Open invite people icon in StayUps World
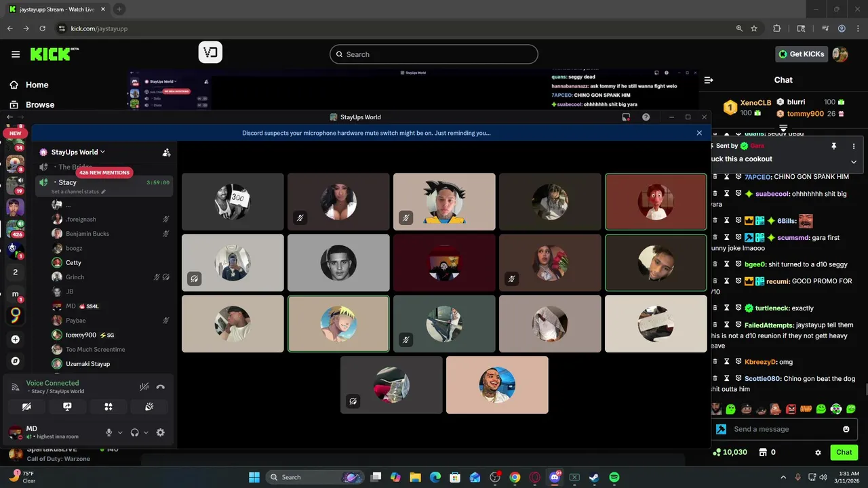 [x=166, y=152]
